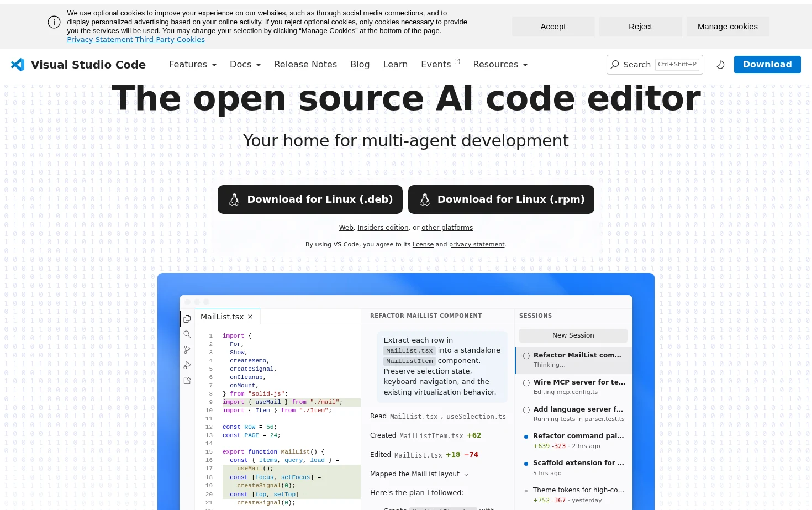Image resolution: width=812 pixels, height=510 pixels.
Task: Click Download for Linux (.rpm)
Action: point(501,199)
